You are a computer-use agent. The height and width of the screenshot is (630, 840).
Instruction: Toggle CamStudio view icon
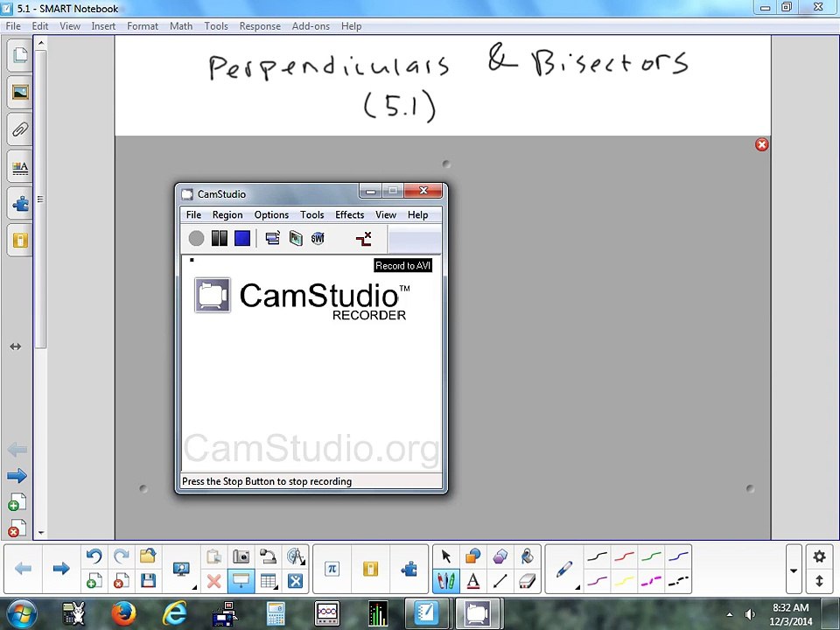(x=273, y=238)
